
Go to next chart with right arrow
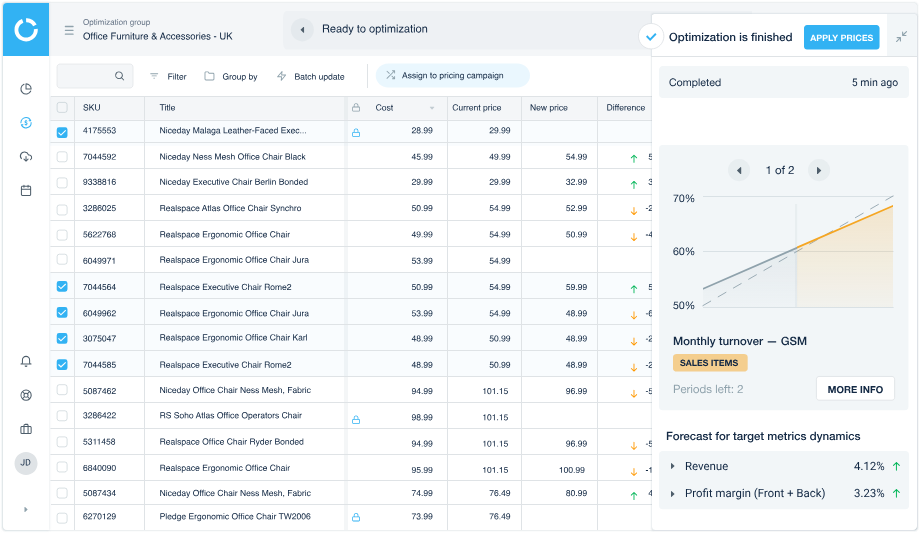tap(818, 171)
